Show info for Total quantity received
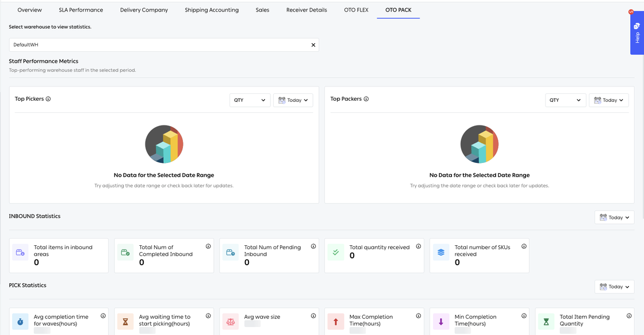Screen dimensions: 644x335 pyautogui.click(x=419, y=246)
